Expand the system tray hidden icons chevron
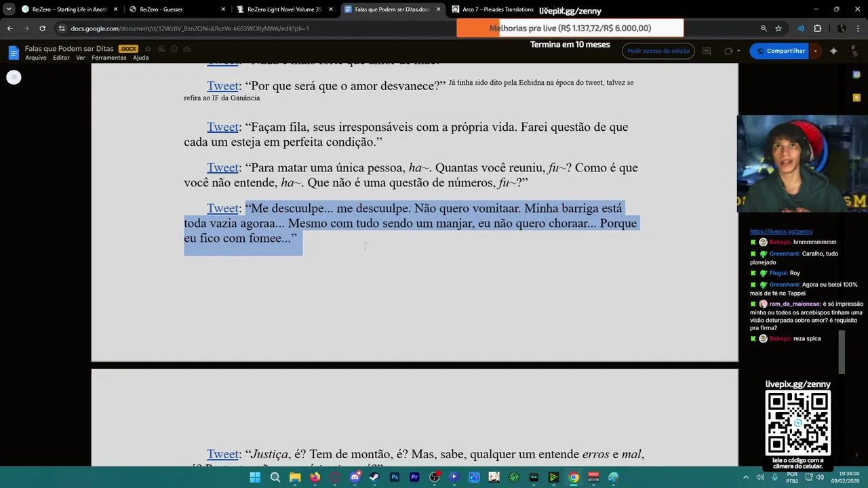The width and height of the screenshot is (868, 488). tap(746, 477)
